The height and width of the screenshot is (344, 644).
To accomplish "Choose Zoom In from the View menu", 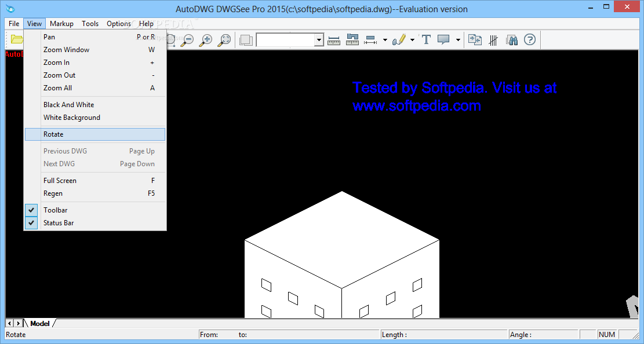I will point(95,63).
